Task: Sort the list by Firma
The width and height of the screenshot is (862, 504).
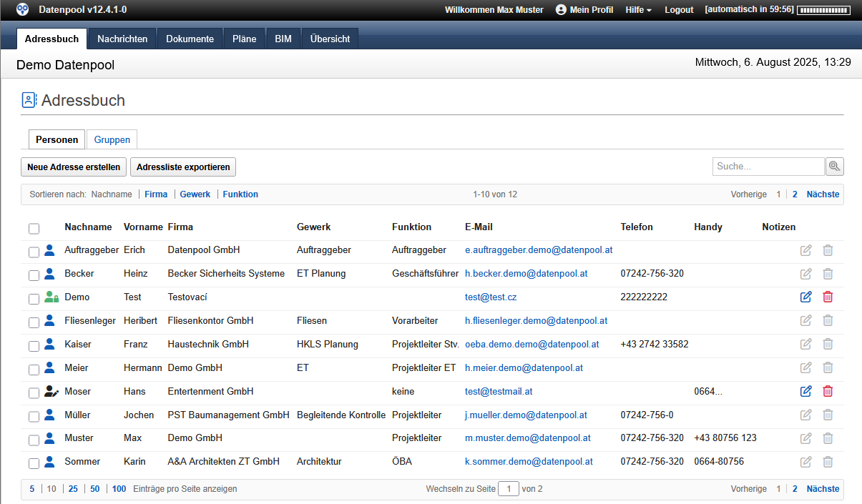Action: tap(156, 194)
